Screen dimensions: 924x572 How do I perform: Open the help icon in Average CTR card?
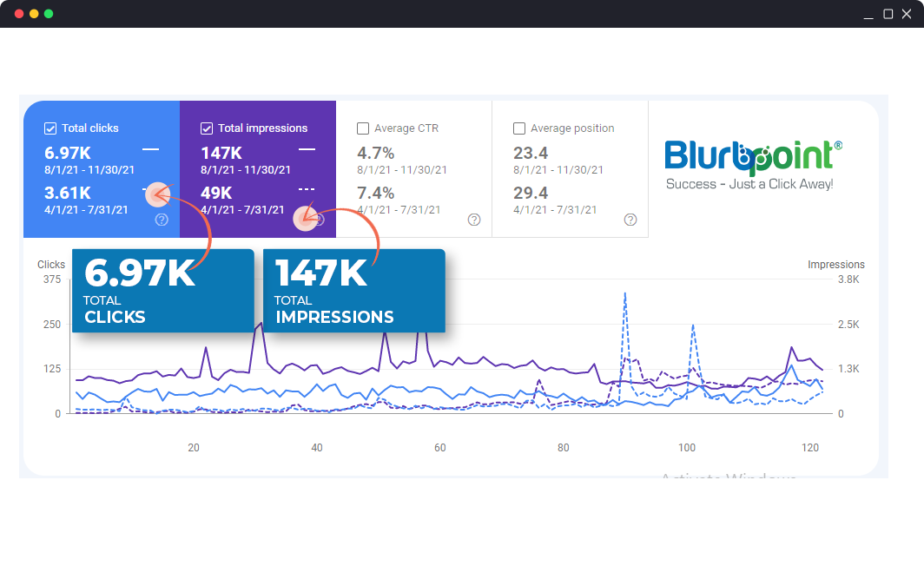tap(474, 220)
